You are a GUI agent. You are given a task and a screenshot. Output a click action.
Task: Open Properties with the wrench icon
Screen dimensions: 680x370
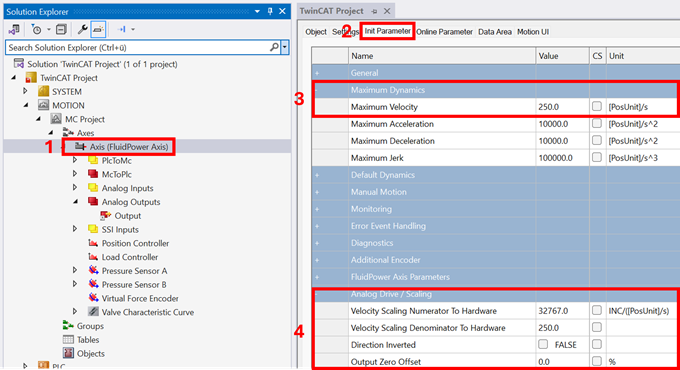pos(82,29)
